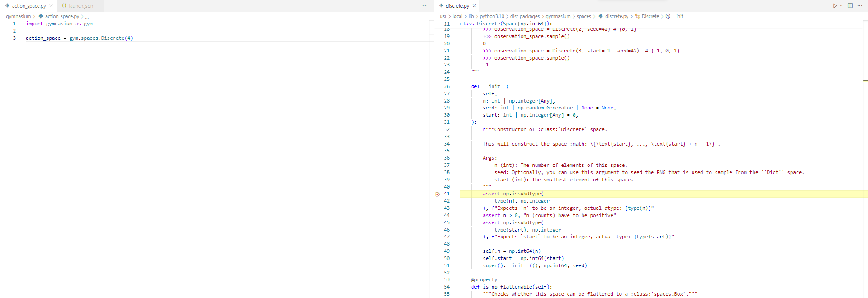
Task: Click 'def __init__(' on line 26
Action: point(490,86)
